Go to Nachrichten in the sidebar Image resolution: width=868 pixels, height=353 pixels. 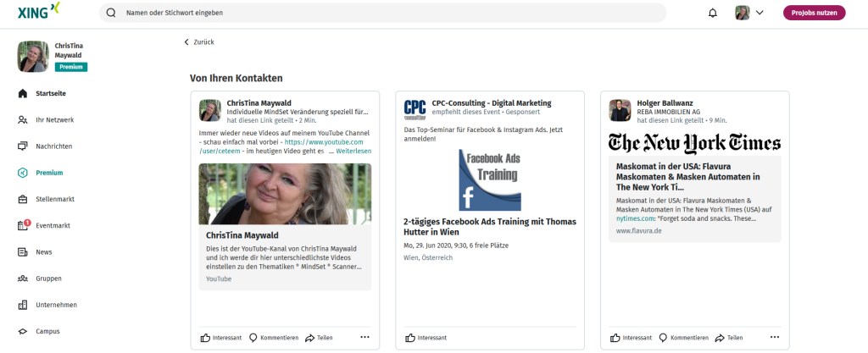click(x=53, y=146)
